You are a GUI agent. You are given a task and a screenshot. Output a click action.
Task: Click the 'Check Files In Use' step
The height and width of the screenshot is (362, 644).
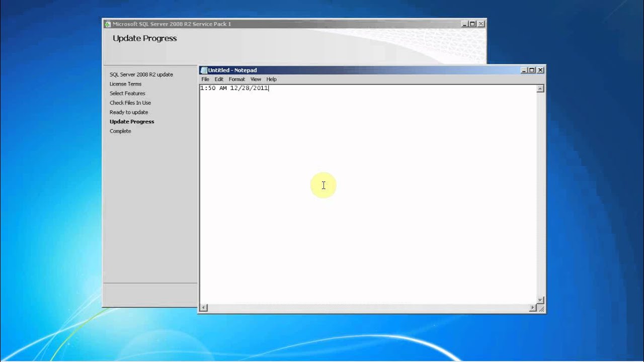coord(130,103)
